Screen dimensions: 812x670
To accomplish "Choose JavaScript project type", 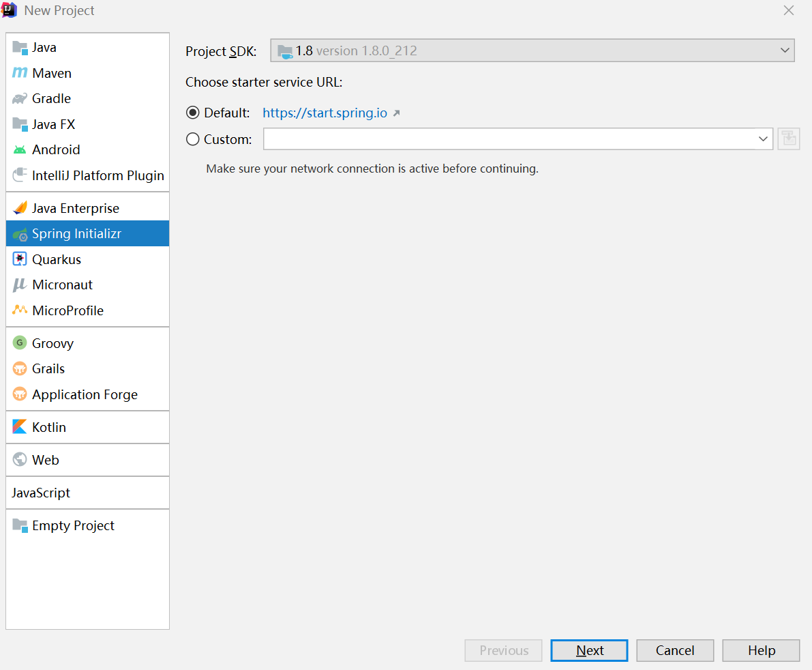I will coord(87,493).
